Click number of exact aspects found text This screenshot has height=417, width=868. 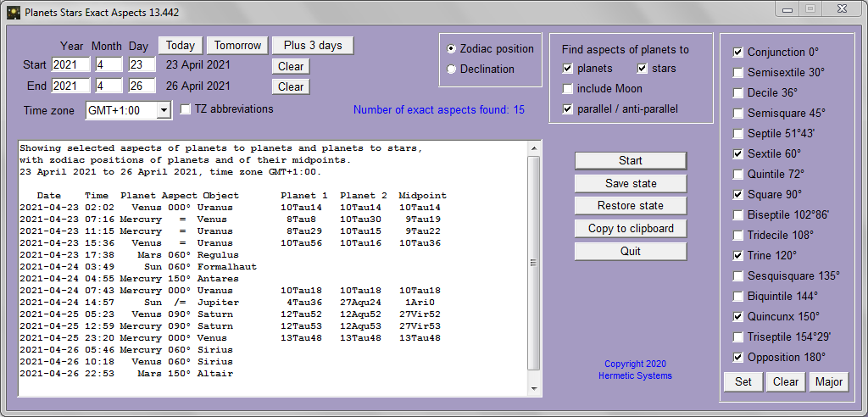point(439,109)
